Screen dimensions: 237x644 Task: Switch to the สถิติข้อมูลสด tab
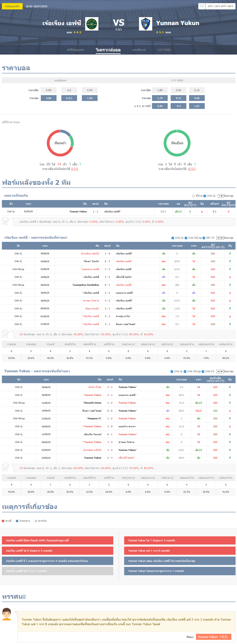75,50
